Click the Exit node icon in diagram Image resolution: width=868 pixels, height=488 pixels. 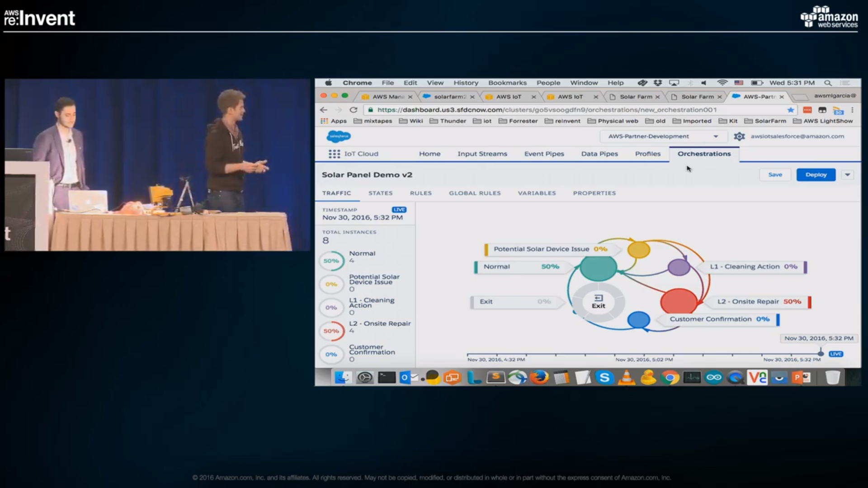pos(598,301)
